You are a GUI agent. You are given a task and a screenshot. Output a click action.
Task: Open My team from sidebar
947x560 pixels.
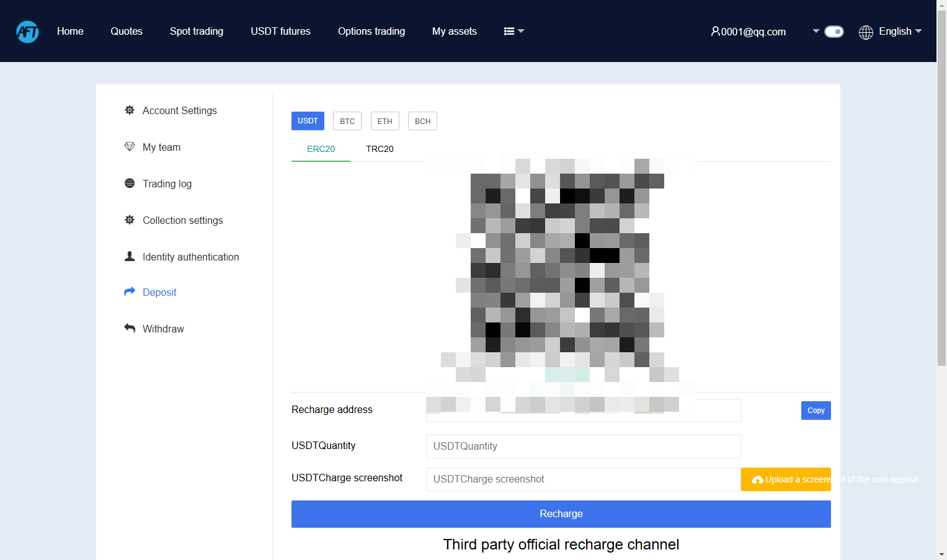pos(161,147)
